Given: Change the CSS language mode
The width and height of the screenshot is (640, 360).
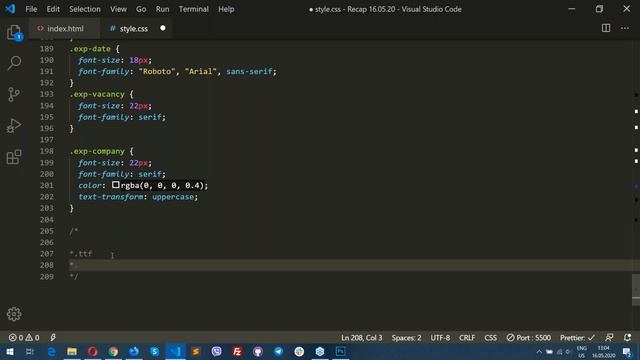Looking at the screenshot, I should click(x=491, y=338).
